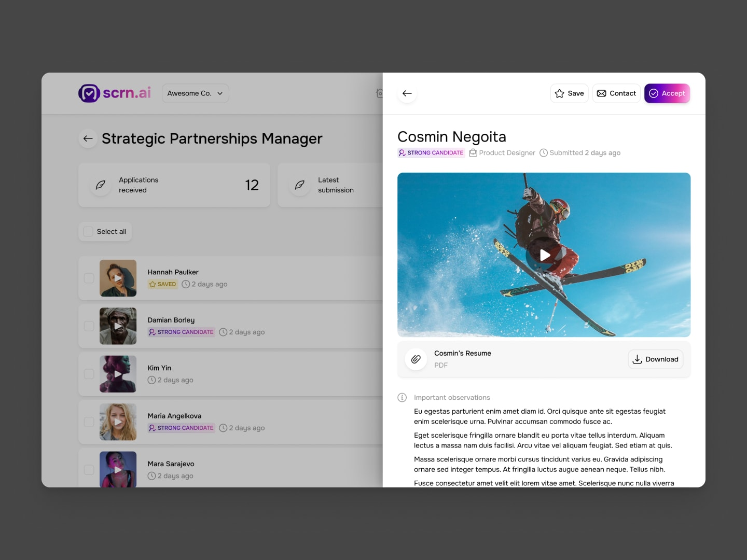
Task: Click Damian Borley's STRONG CANDIDATE badge
Action: coord(182,332)
